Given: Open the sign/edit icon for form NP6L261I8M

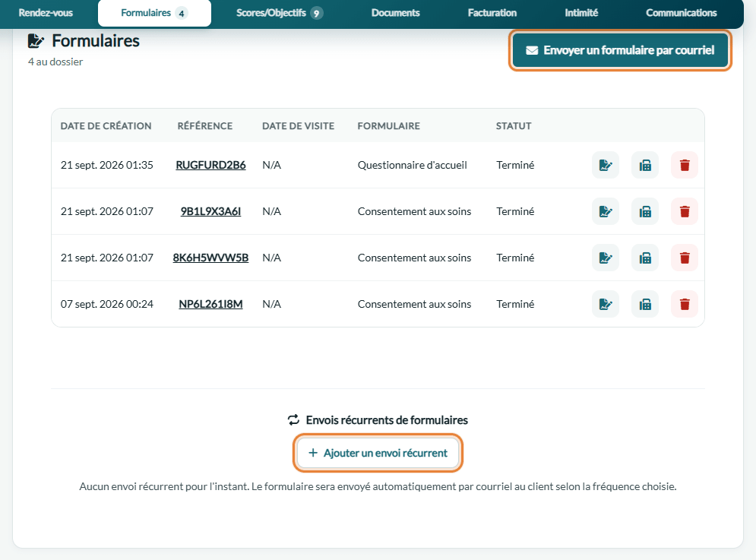Looking at the screenshot, I should pyautogui.click(x=606, y=305).
